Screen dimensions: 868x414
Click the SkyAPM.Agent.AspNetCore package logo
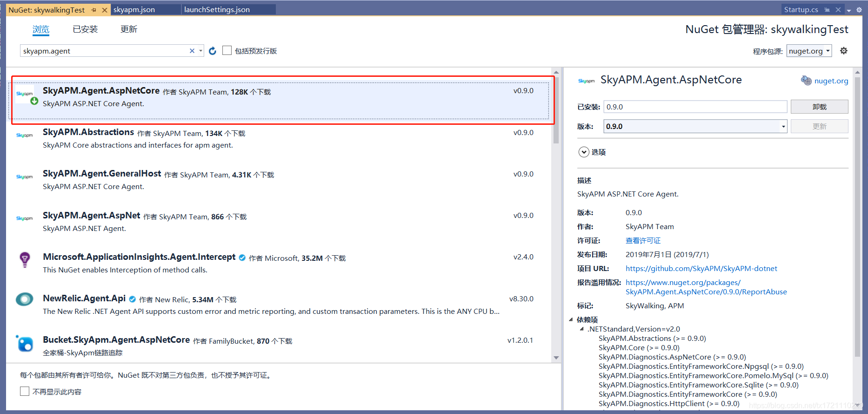25,94
